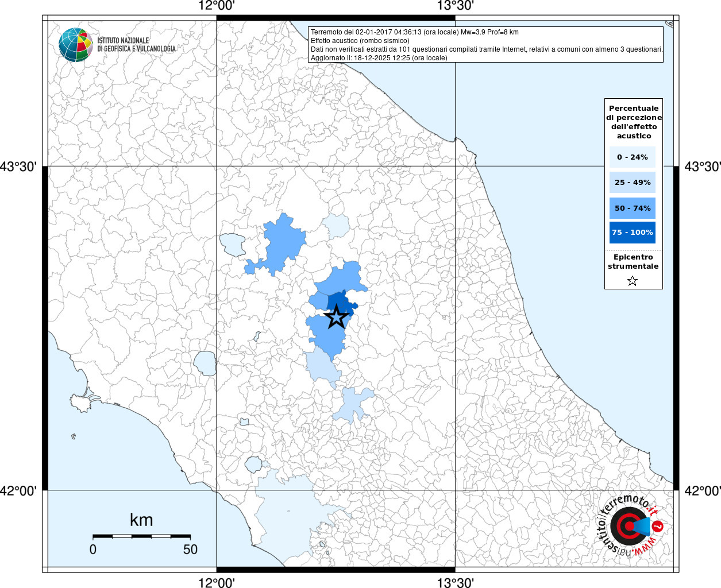
Task: Click the top 12°00' longitude label
Action: (217, 6)
